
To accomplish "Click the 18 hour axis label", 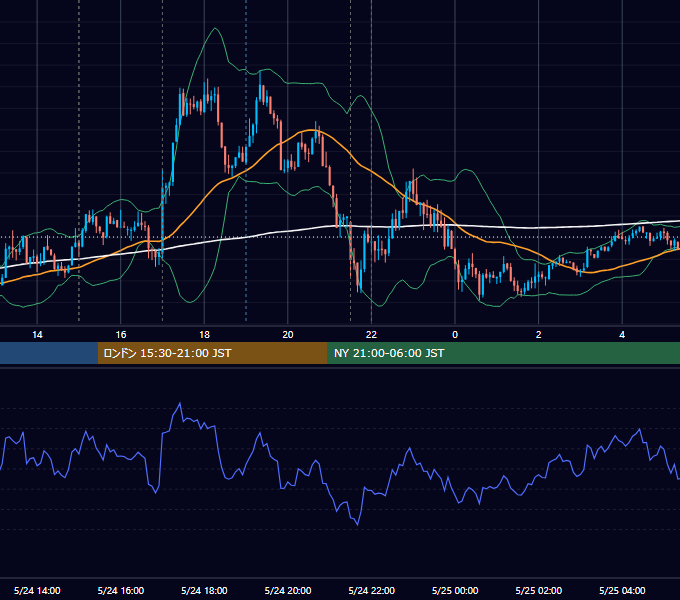I will click(x=204, y=335).
